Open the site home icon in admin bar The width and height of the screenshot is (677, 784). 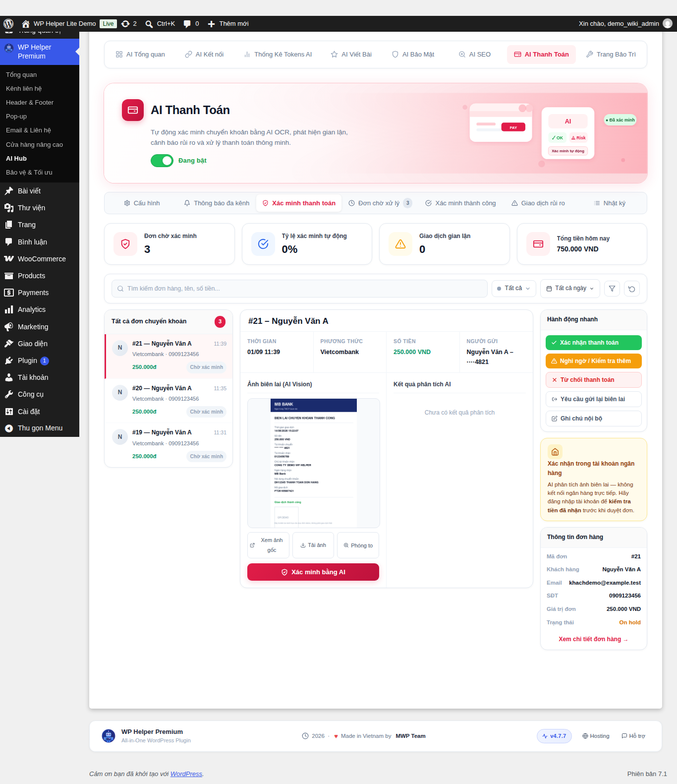click(26, 24)
